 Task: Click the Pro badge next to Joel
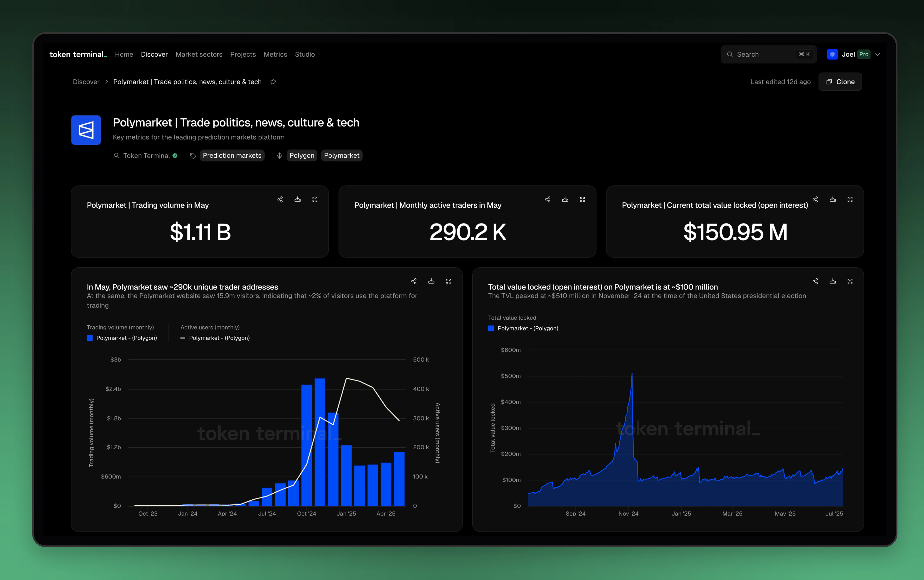click(864, 54)
